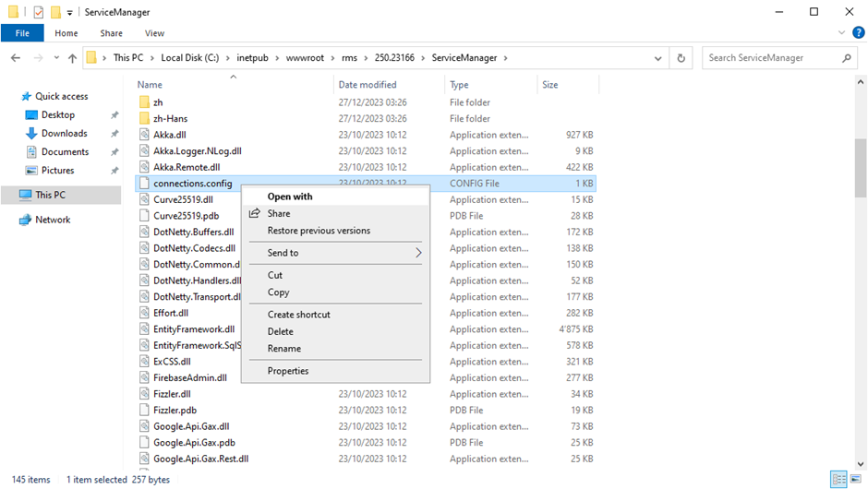Viewport: 868px width, 489px height.
Task: Open the Share ribbon tab
Action: (x=111, y=33)
